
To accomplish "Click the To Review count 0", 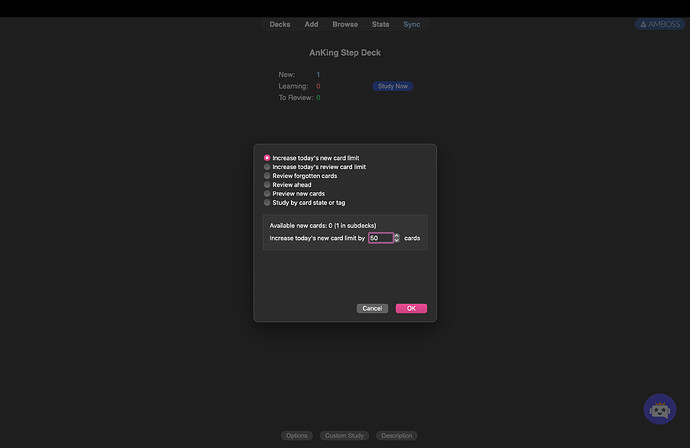I will pyautogui.click(x=318, y=98).
